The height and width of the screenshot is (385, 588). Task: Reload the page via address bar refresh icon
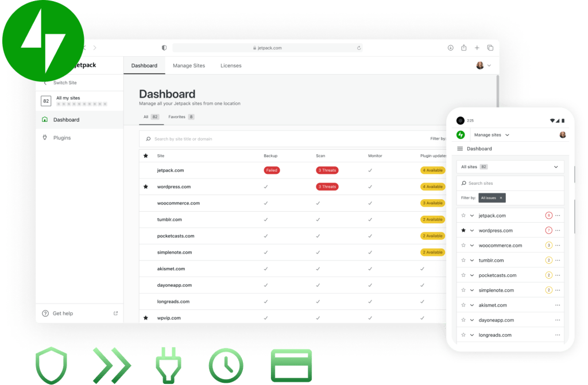tap(359, 48)
